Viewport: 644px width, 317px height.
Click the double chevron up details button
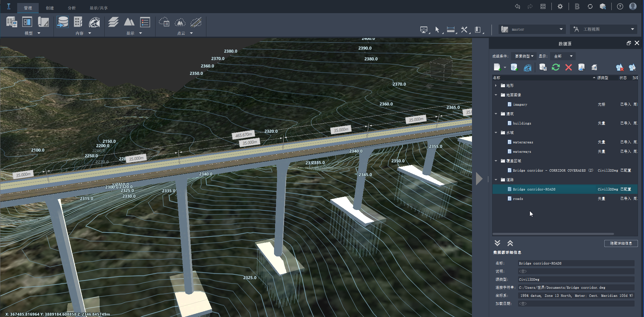(510, 243)
